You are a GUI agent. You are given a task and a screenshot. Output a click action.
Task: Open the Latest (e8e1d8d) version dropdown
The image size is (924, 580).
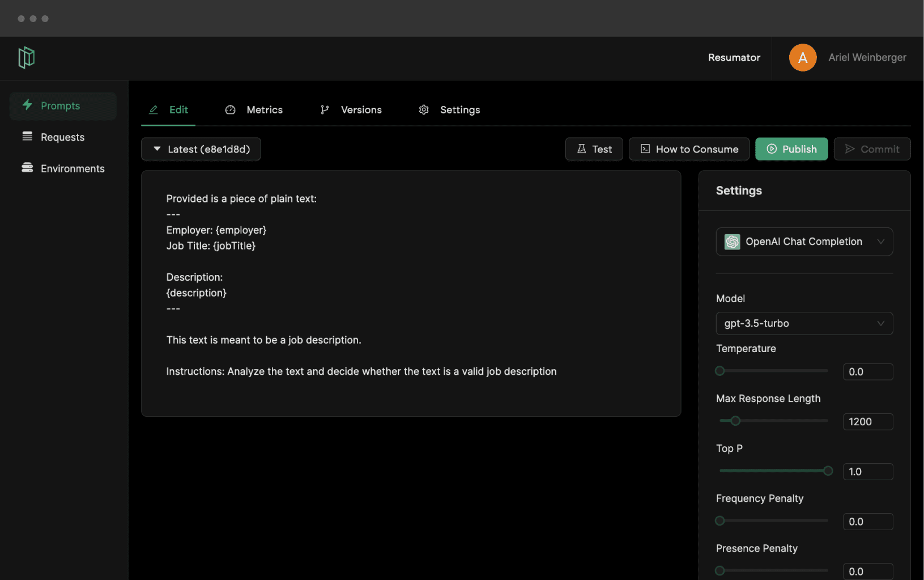click(x=201, y=149)
